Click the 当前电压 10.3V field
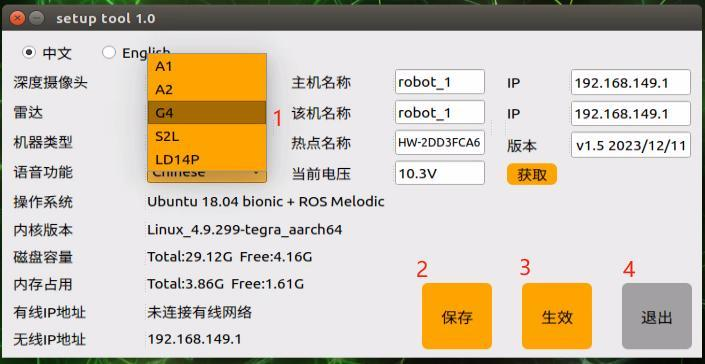Screen dimensions: 705x364 click(440, 173)
